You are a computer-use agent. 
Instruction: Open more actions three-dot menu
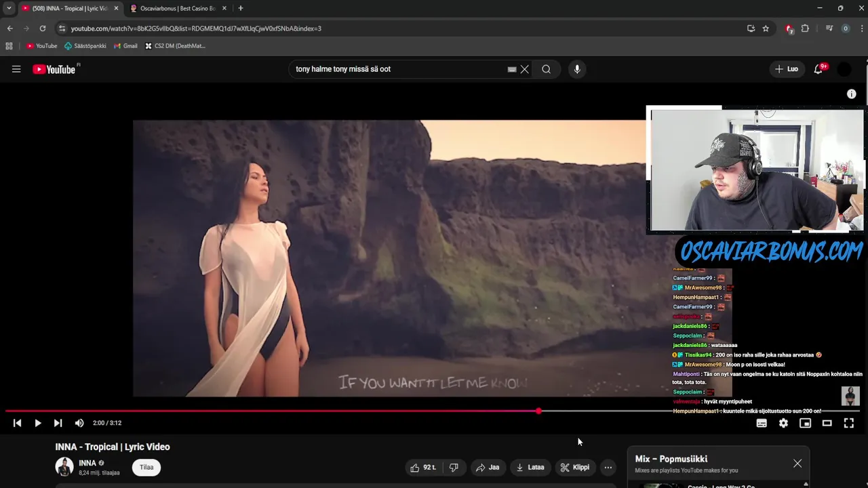tap(608, 467)
